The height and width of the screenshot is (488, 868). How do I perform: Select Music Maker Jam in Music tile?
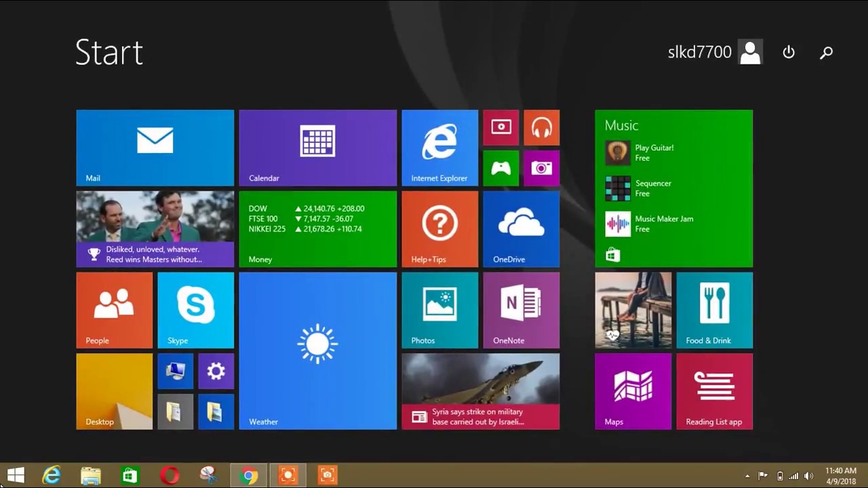point(649,224)
